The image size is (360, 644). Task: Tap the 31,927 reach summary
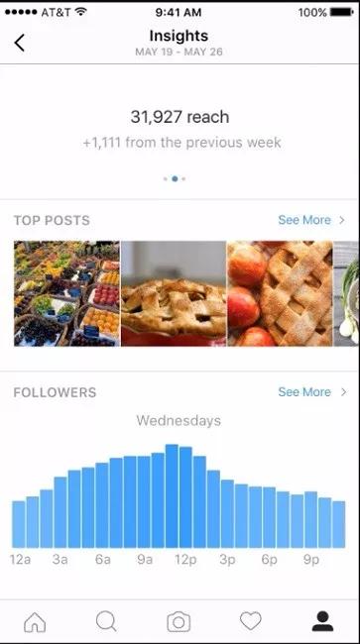pos(180,117)
